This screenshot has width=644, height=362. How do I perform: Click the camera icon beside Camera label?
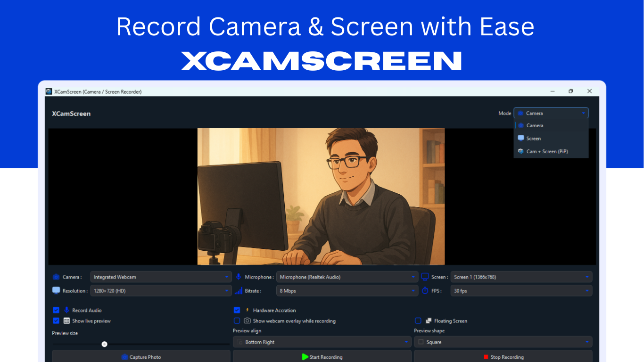[x=56, y=277]
